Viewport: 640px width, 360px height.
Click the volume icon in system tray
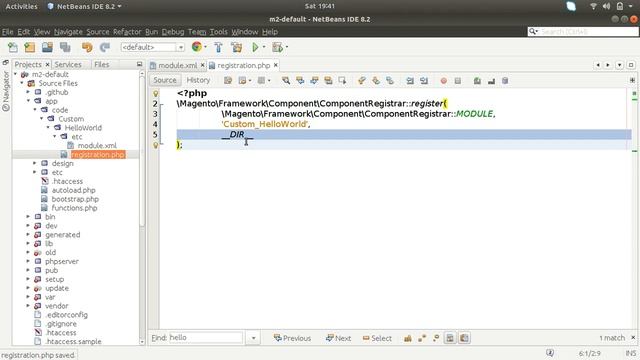(x=607, y=6)
